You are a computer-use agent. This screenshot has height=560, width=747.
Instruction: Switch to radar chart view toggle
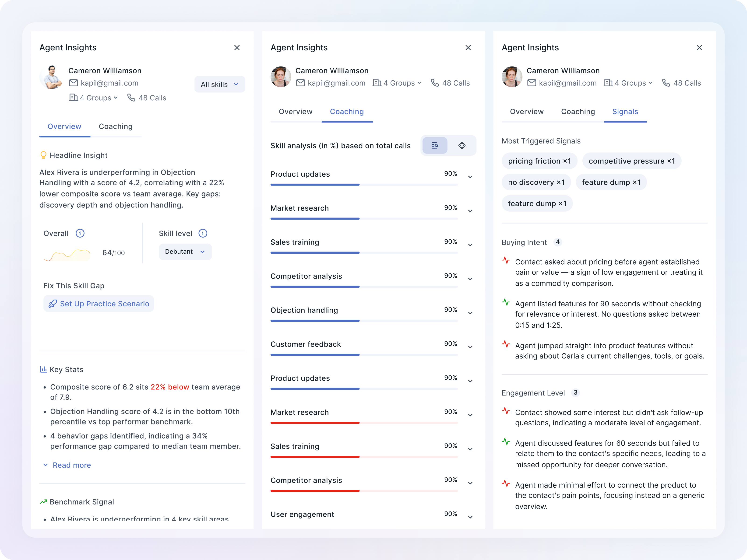click(x=462, y=146)
